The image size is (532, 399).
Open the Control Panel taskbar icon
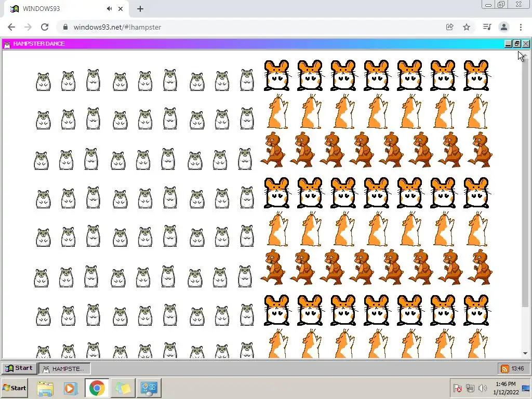(x=149, y=388)
